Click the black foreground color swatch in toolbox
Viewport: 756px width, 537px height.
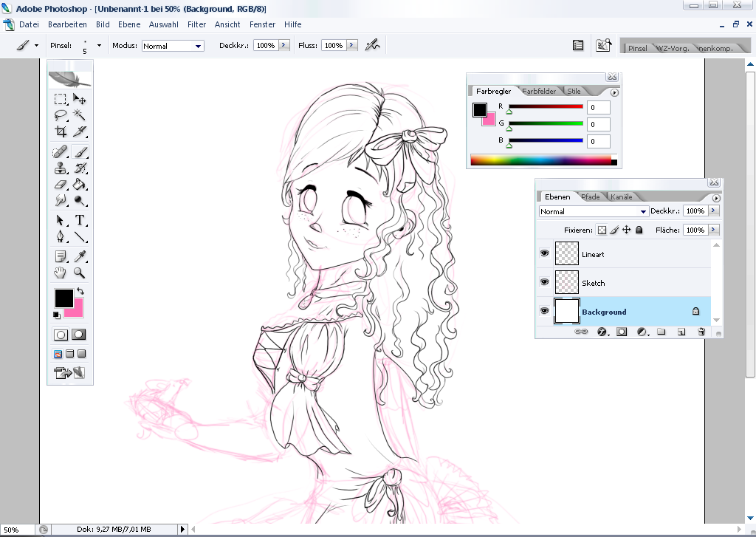click(x=63, y=298)
